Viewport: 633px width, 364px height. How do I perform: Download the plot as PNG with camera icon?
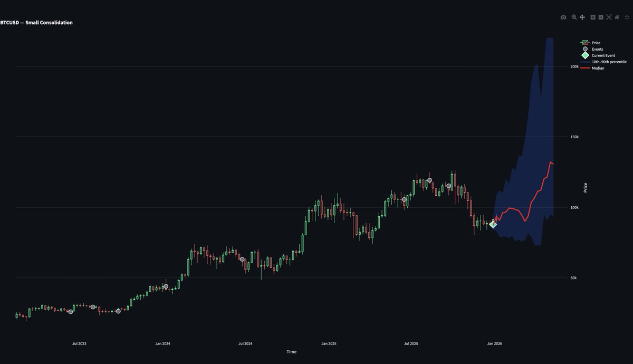(x=563, y=17)
